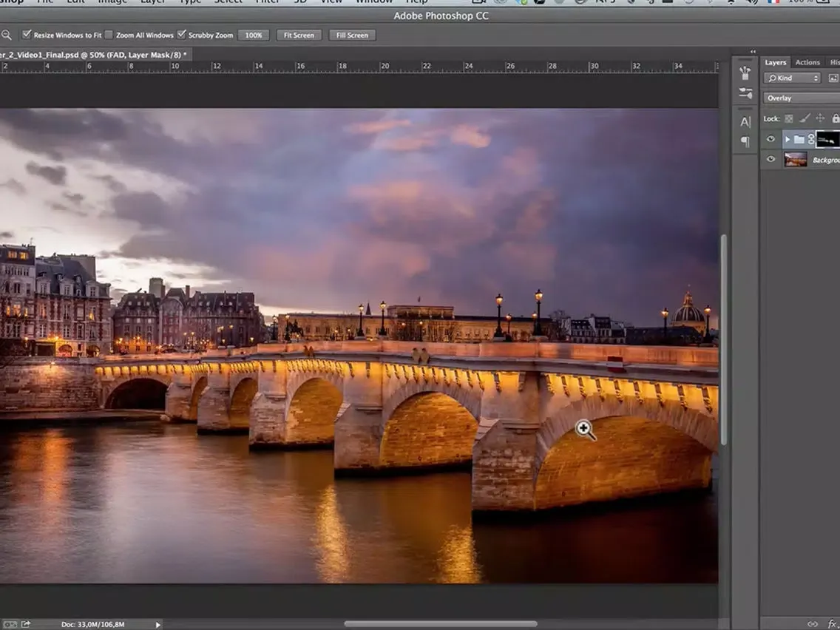The height and width of the screenshot is (630, 840).
Task: Switch to the Actions tab
Action: [x=807, y=62]
